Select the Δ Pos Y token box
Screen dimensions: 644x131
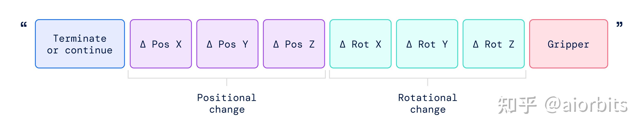pyautogui.click(x=227, y=44)
